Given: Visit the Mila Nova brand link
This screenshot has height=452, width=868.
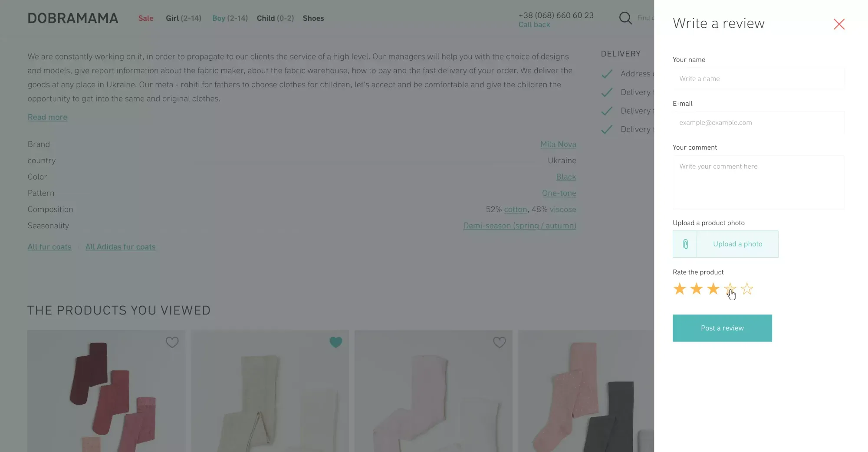Looking at the screenshot, I should coord(558,144).
